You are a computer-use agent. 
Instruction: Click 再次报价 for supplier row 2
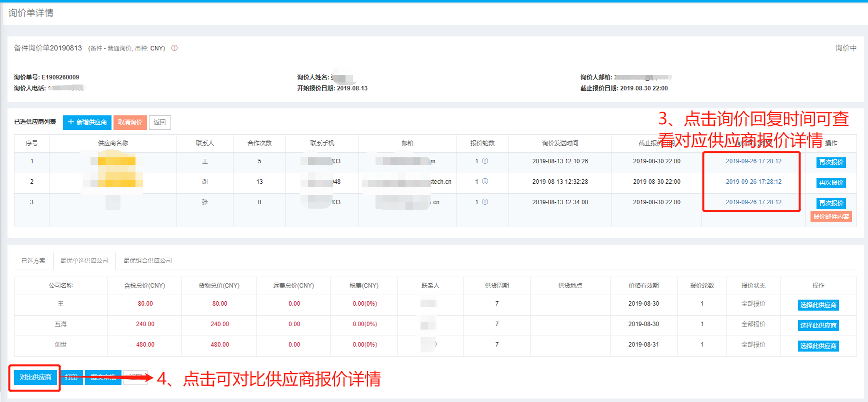831,183
